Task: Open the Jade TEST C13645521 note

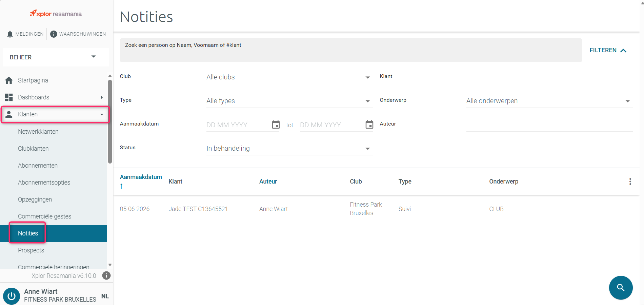Action: (198, 209)
